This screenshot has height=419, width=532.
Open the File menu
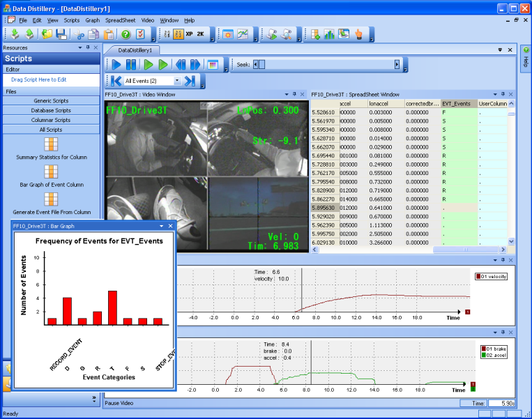coord(23,20)
